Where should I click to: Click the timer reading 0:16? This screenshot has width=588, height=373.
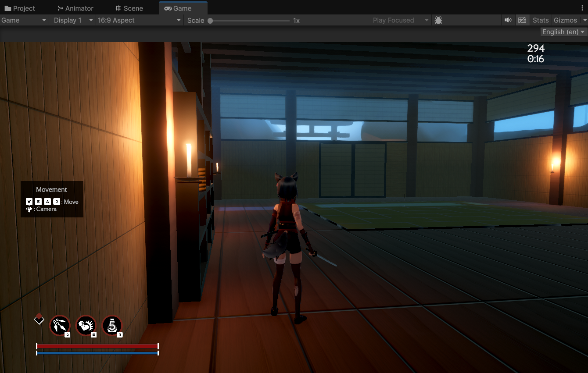click(536, 59)
